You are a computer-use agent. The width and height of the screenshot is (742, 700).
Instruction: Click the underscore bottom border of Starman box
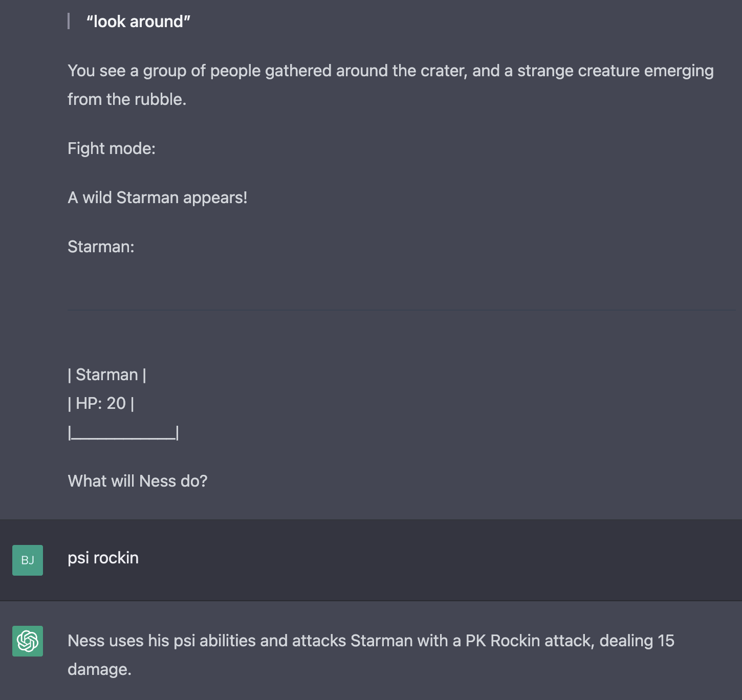pyautogui.click(x=123, y=433)
